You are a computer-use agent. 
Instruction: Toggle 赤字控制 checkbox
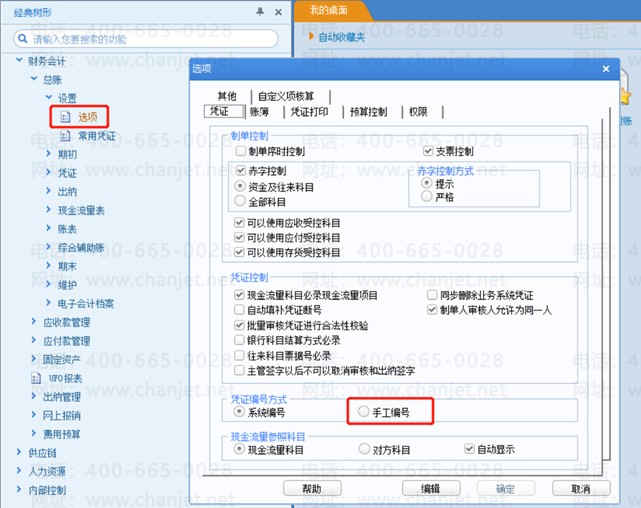241,170
